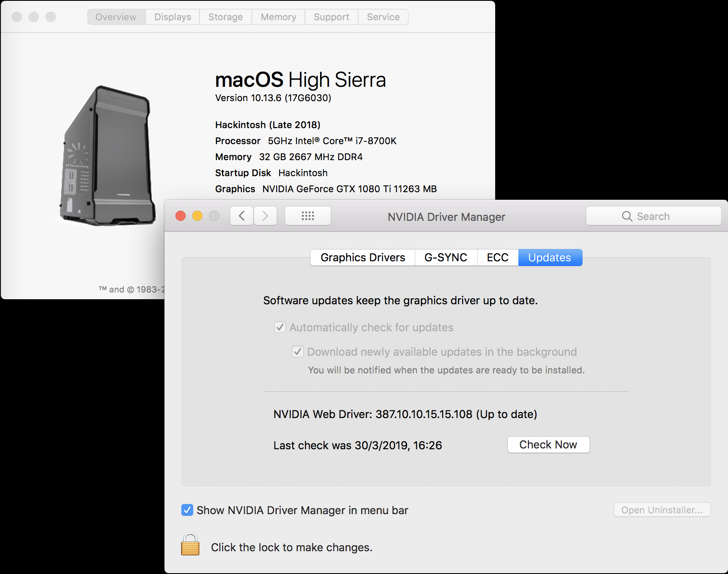Click the Memory 32 GB 2667 MHz DDR4 line
This screenshot has width=728, height=574.
289,157
